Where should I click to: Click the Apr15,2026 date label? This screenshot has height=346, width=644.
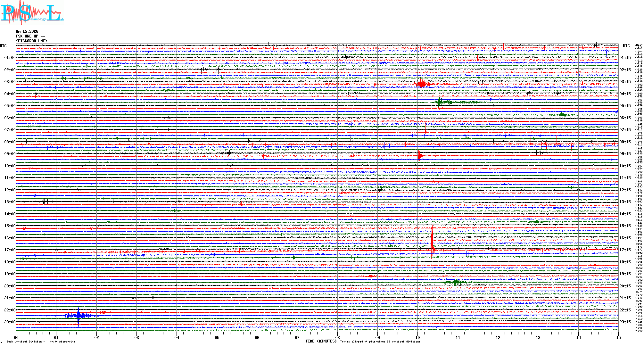(x=27, y=31)
